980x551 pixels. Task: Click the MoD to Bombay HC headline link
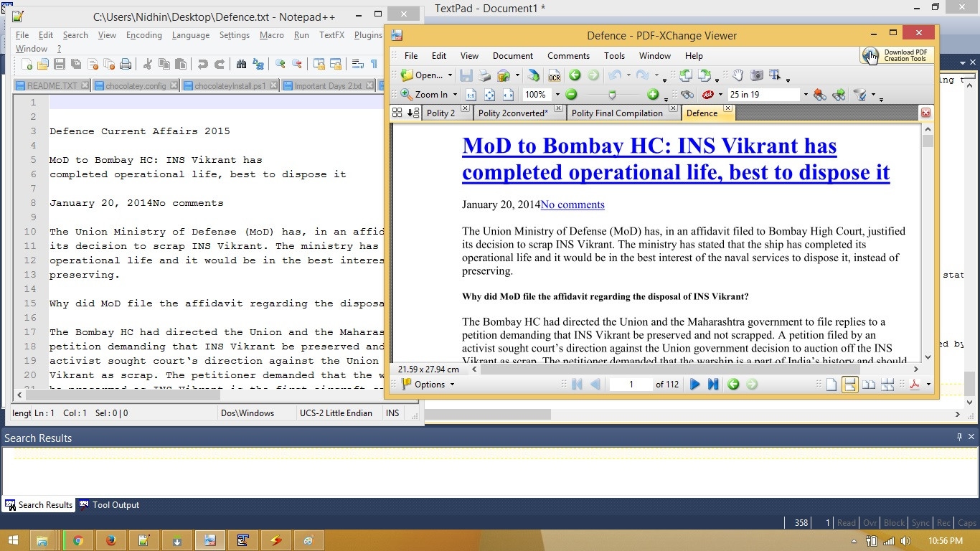click(676, 159)
